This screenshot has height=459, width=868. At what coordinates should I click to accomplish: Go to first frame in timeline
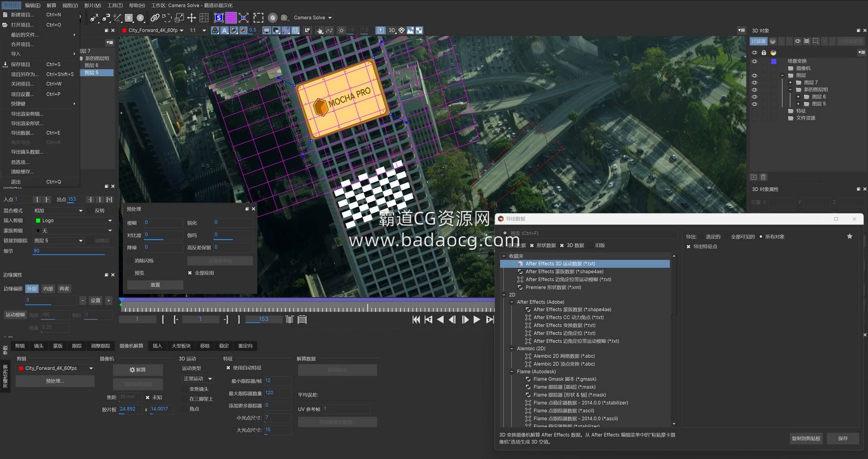click(416, 319)
